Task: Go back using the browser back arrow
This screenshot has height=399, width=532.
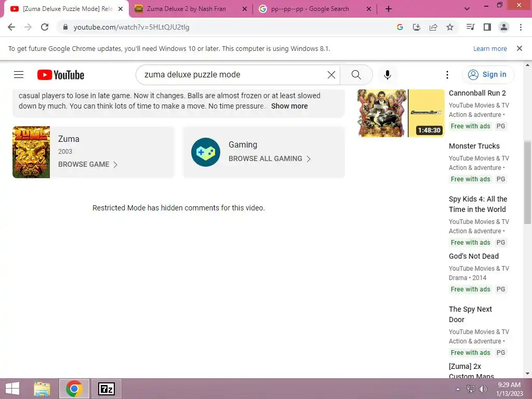Action: (11, 27)
